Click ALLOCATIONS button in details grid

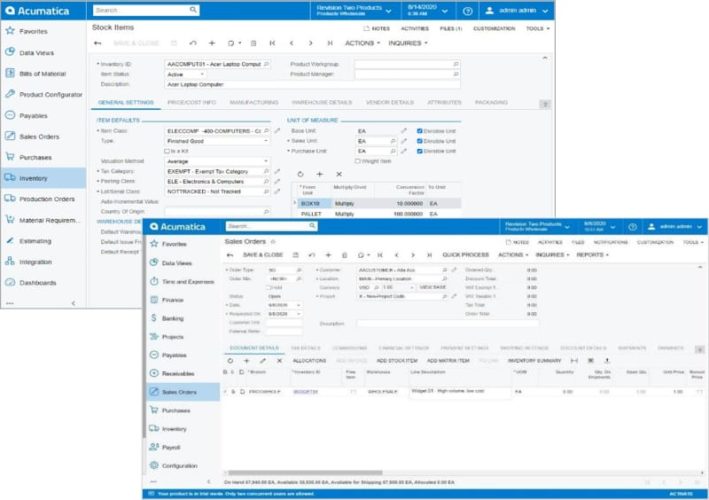(x=309, y=361)
